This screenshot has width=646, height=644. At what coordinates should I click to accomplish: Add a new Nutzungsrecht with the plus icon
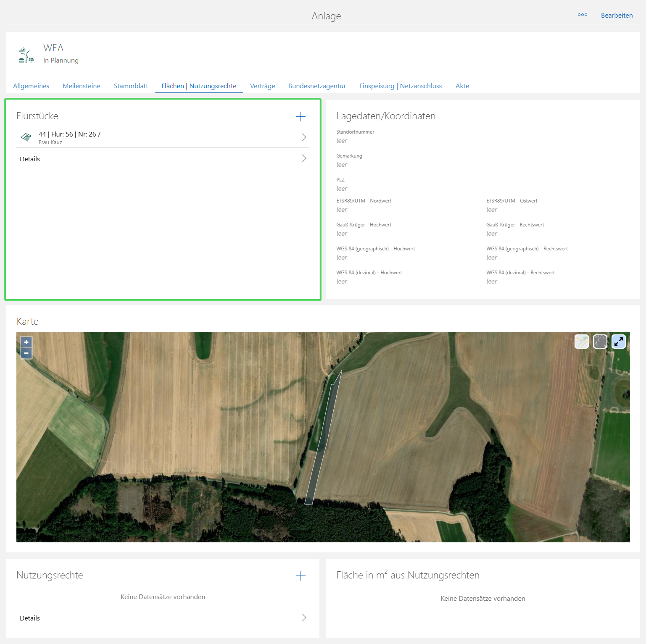(x=301, y=576)
